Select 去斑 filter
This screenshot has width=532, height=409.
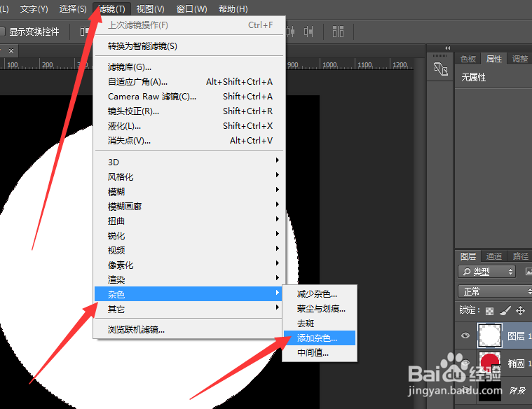320,323
